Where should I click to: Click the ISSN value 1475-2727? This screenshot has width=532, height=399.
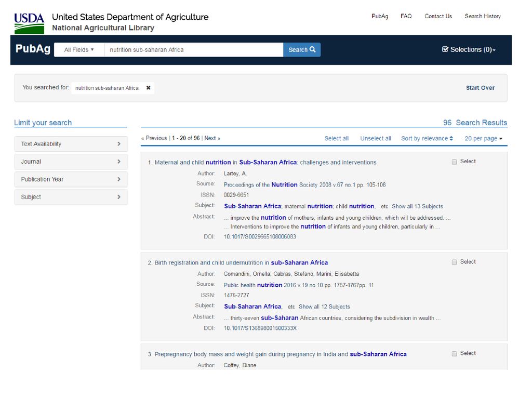[236, 296]
